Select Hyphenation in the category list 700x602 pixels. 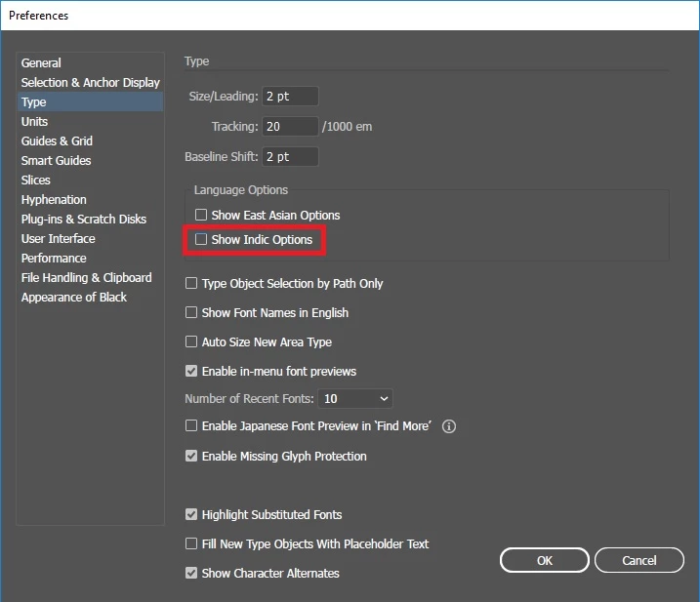click(90, 199)
